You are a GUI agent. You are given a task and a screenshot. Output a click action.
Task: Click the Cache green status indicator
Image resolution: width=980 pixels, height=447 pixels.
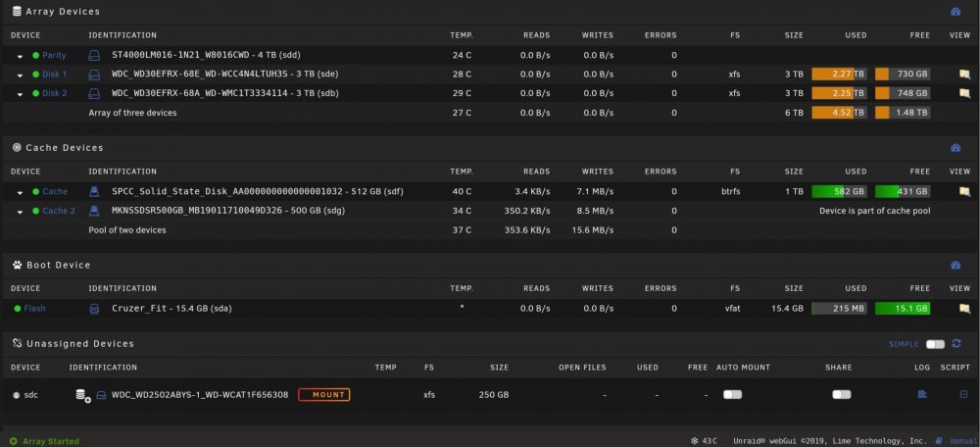pyautogui.click(x=35, y=192)
